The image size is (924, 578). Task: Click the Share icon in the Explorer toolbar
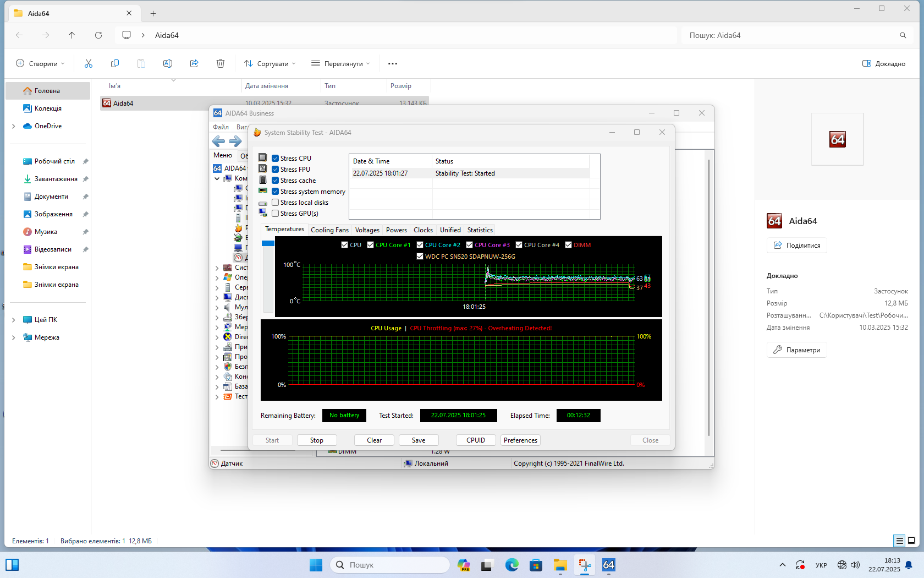[194, 64]
